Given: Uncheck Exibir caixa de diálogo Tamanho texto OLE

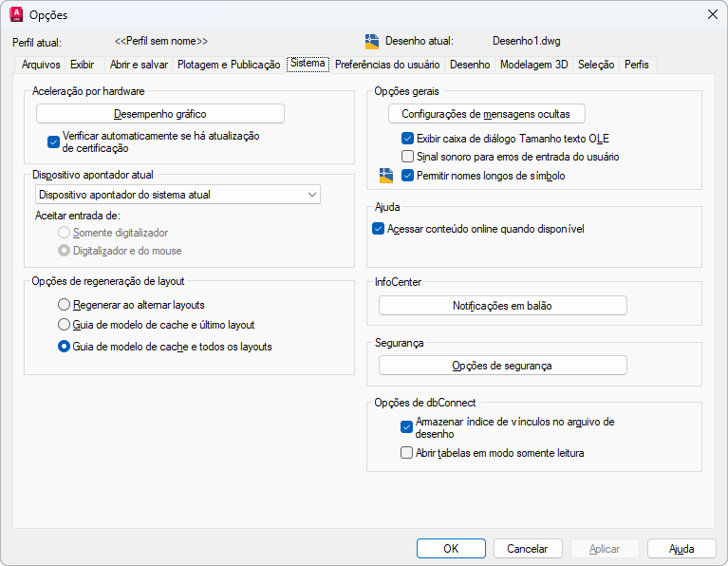Looking at the screenshot, I should point(407,138).
